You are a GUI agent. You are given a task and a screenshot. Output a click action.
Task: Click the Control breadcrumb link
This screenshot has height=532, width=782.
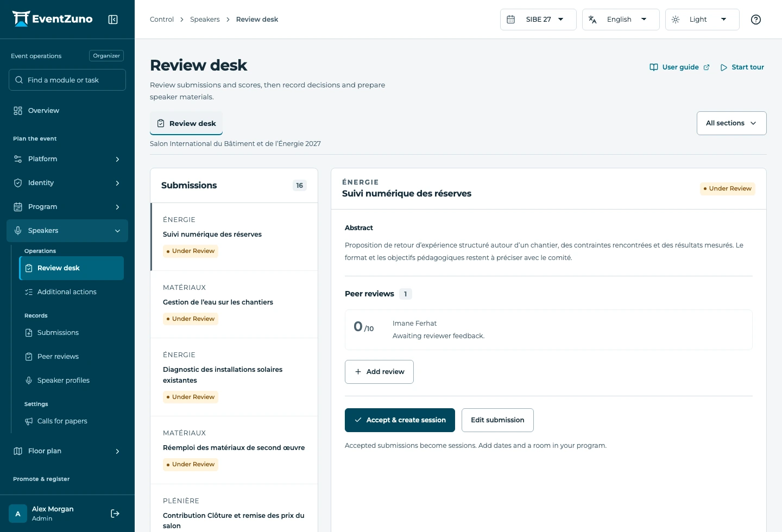[x=162, y=20]
